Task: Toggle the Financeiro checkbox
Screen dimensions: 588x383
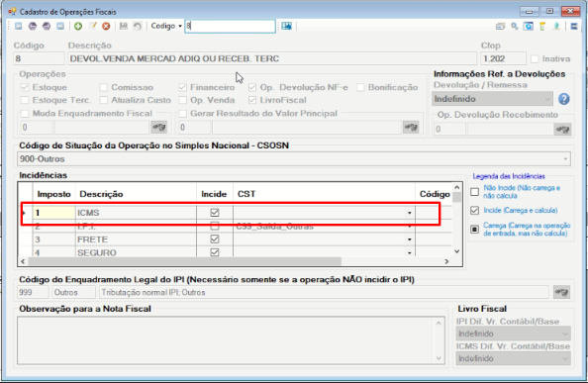Action: tap(182, 87)
